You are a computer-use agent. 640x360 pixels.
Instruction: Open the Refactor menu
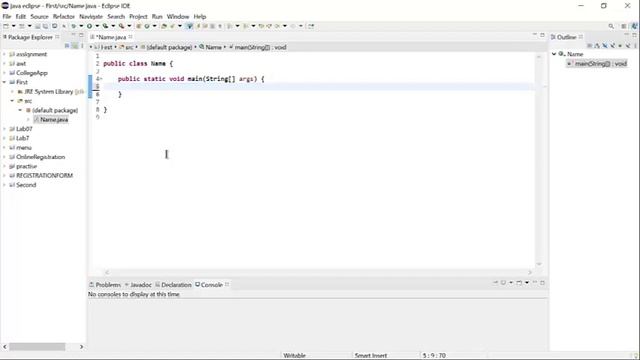click(64, 17)
